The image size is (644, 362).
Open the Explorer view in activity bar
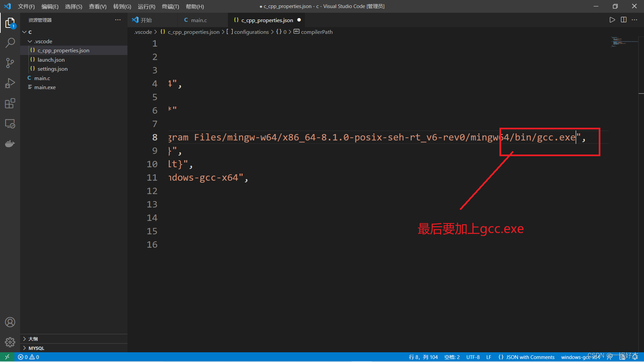10,23
